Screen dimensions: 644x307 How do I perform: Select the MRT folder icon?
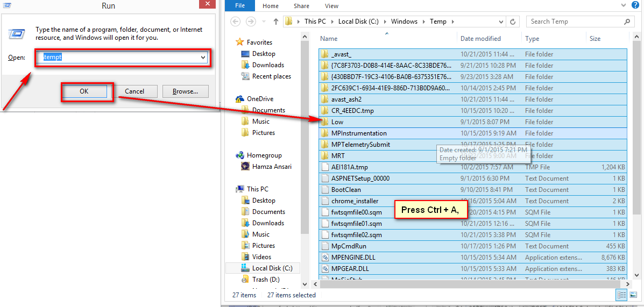coord(325,156)
